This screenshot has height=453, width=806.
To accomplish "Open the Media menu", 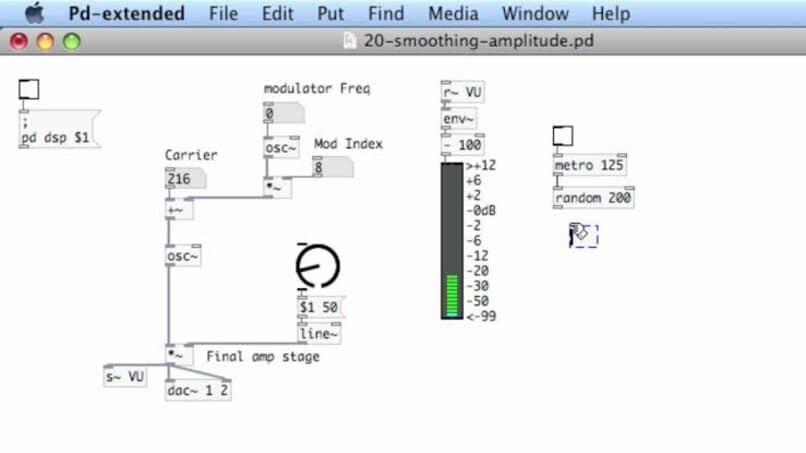I will (453, 14).
